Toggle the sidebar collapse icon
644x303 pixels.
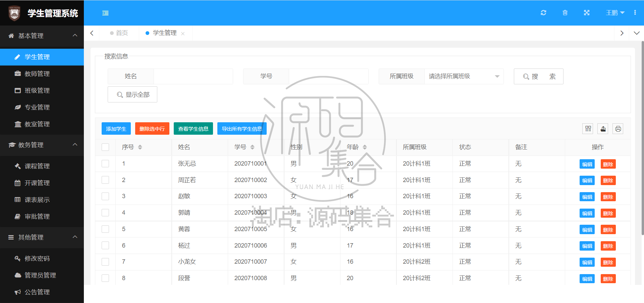pyautogui.click(x=105, y=13)
